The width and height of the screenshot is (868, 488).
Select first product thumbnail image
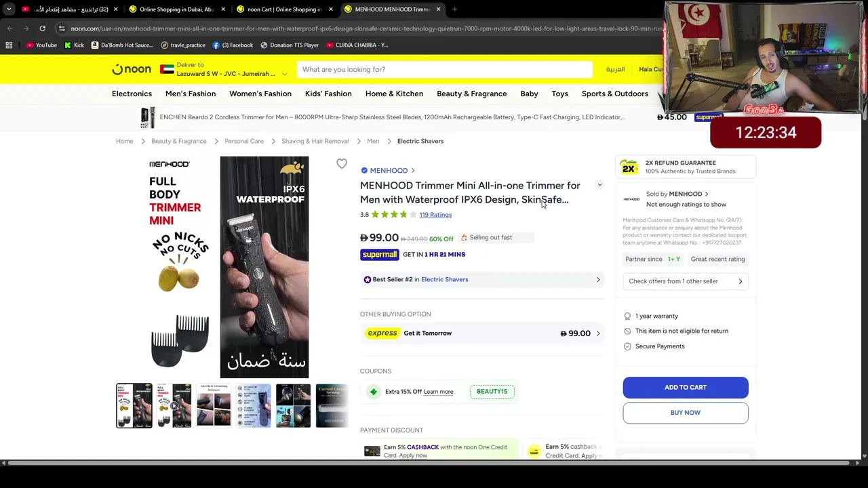tap(134, 405)
